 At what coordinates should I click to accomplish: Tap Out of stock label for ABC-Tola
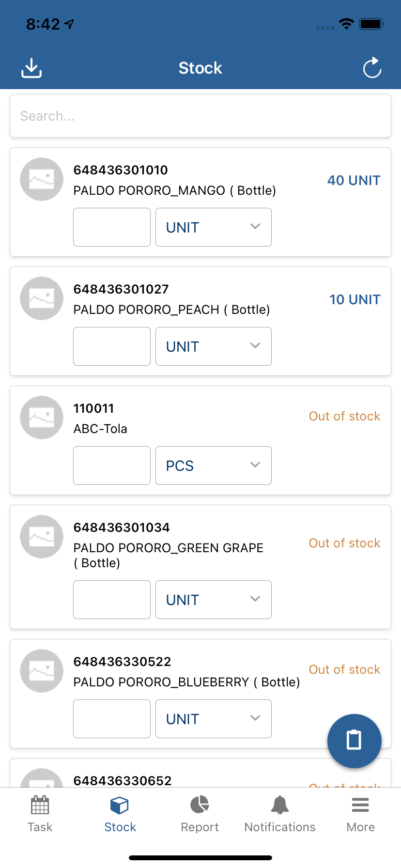pyautogui.click(x=344, y=417)
